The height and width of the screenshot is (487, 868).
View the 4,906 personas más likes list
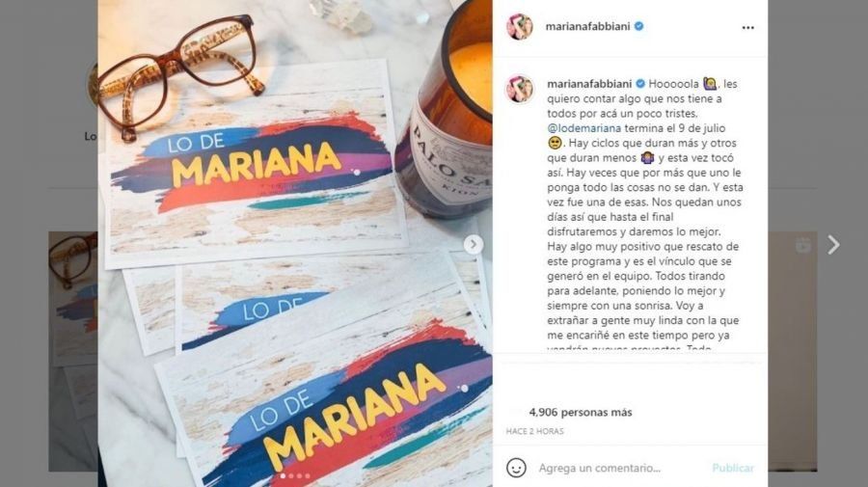click(581, 412)
